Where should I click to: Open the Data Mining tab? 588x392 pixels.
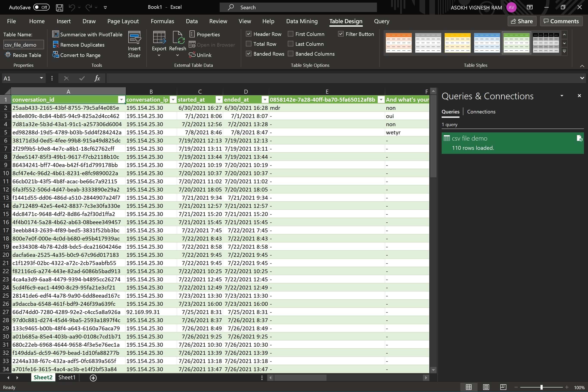coord(302,21)
